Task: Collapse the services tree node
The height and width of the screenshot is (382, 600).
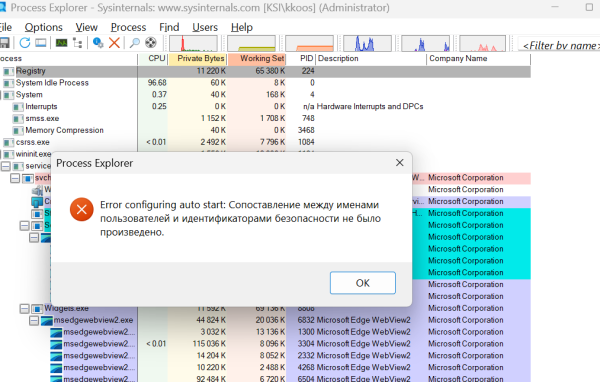Action: click(x=6, y=166)
